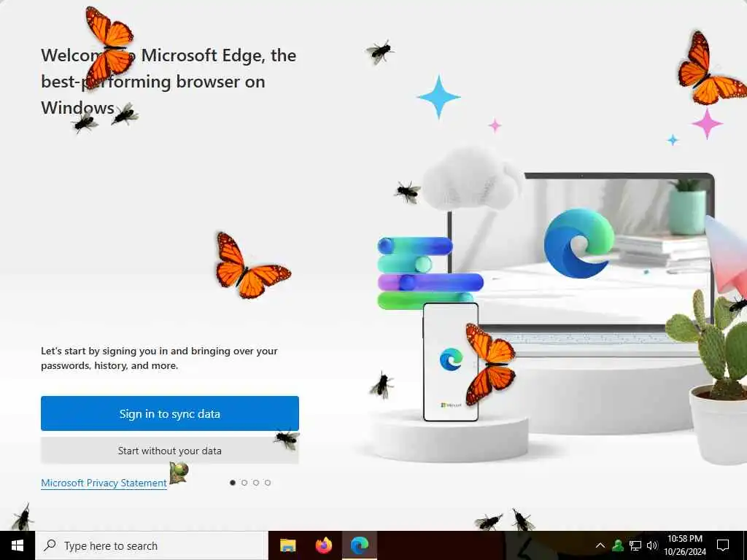Image resolution: width=747 pixels, height=560 pixels.
Task: Click the Microsoft Edge taskbar icon
Action: click(x=360, y=545)
